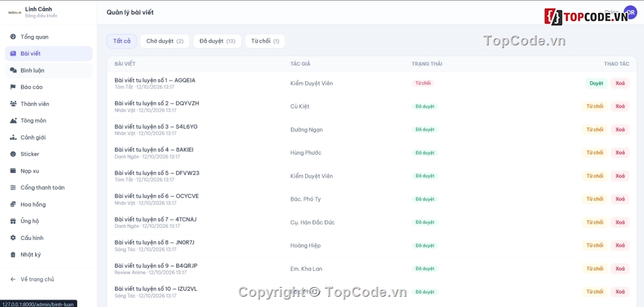Click author Đường Ngạn
Screen dimensions: 644x307
click(306, 129)
